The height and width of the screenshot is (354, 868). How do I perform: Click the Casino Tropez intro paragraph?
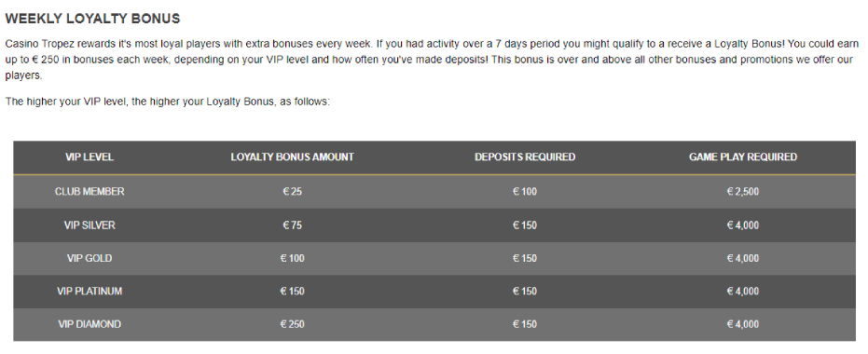tap(432, 60)
